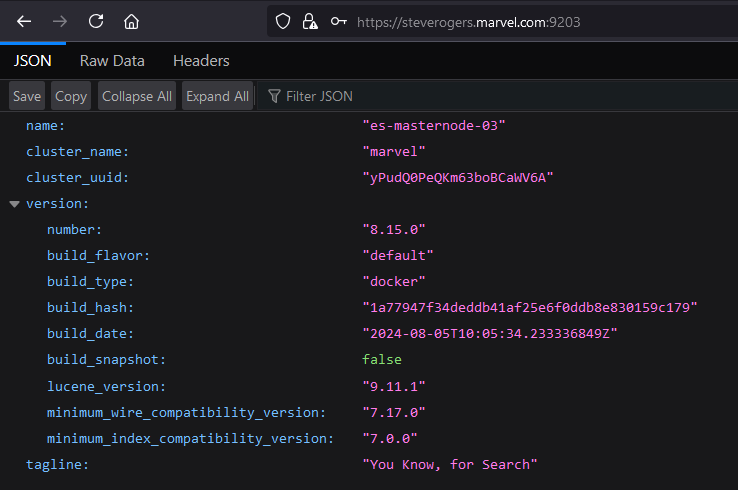Select the build hash string value
Image resolution: width=738 pixels, height=490 pixels.
(529, 307)
